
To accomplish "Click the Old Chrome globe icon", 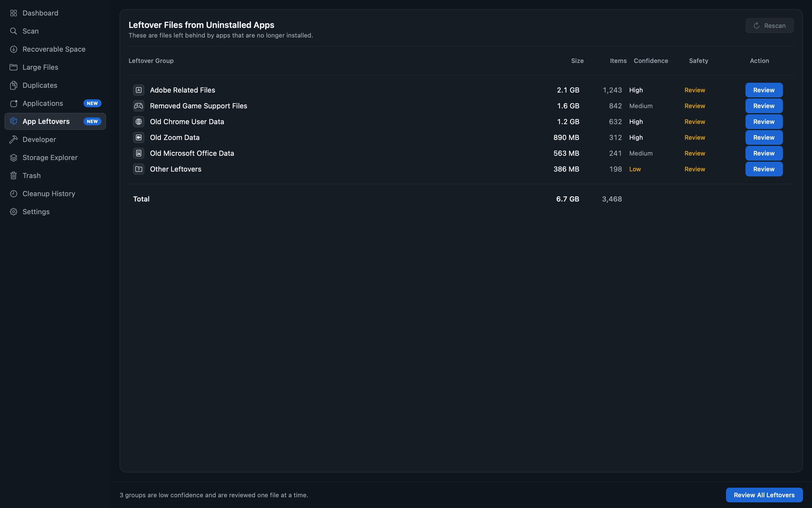I will point(139,122).
